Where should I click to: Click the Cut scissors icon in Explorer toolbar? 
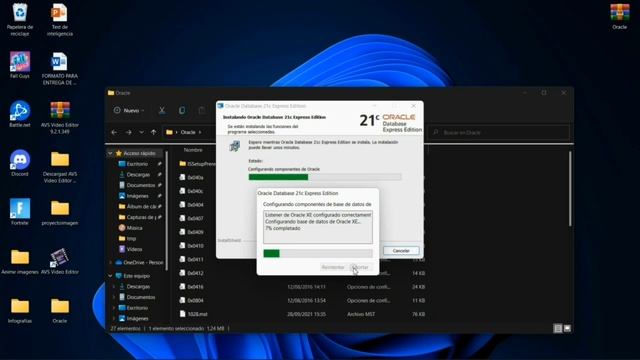coord(162,110)
